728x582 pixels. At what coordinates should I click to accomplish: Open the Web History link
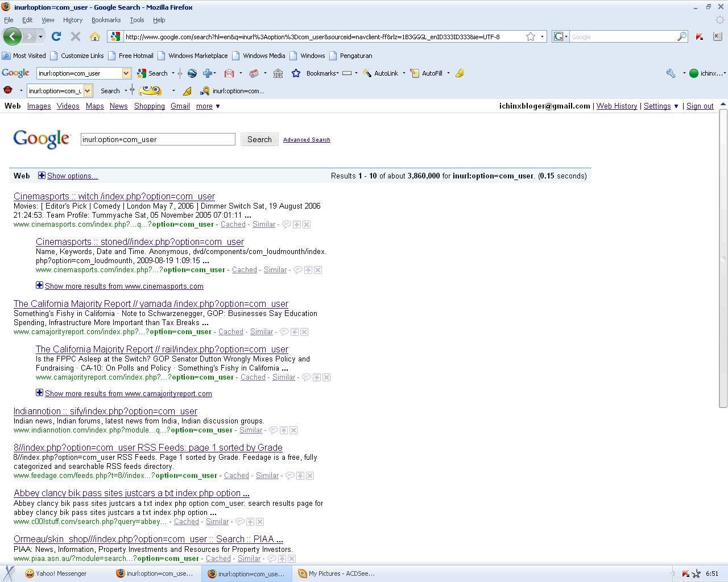[x=617, y=106]
